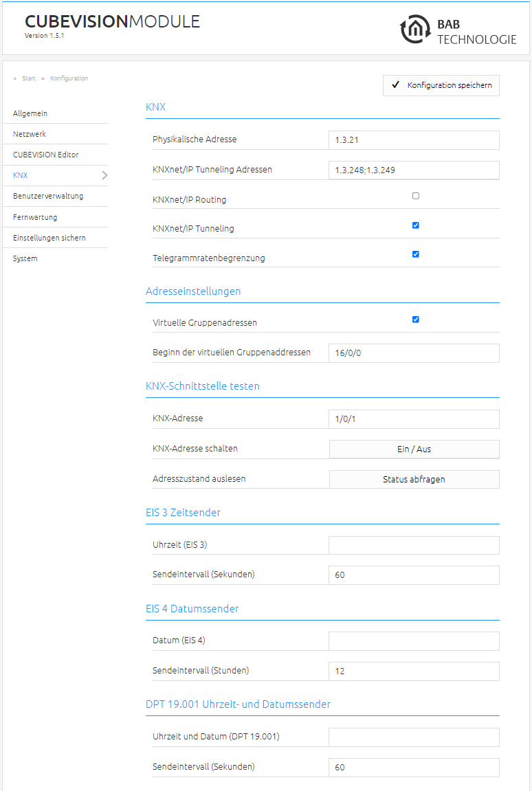Click the Status abfragen button
This screenshot has width=532, height=791.
414,479
